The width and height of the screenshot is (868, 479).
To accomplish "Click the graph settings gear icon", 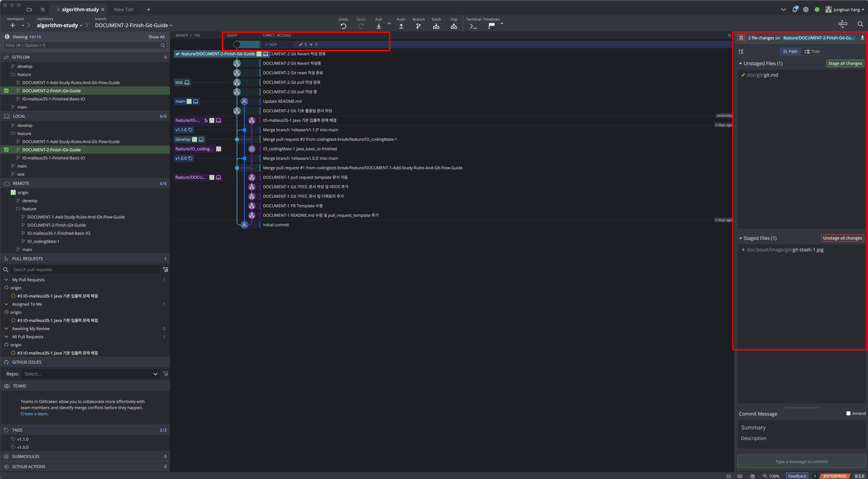I will coord(729,35).
